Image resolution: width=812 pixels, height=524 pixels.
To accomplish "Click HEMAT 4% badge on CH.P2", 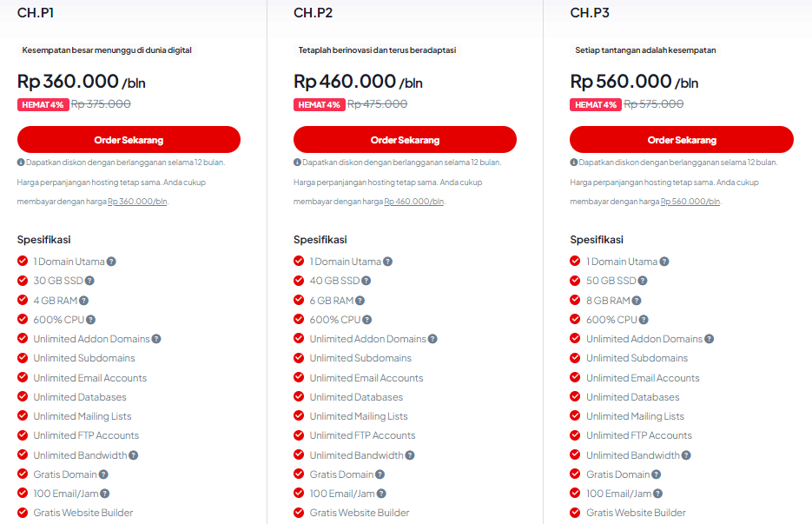I will click(319, 104).
